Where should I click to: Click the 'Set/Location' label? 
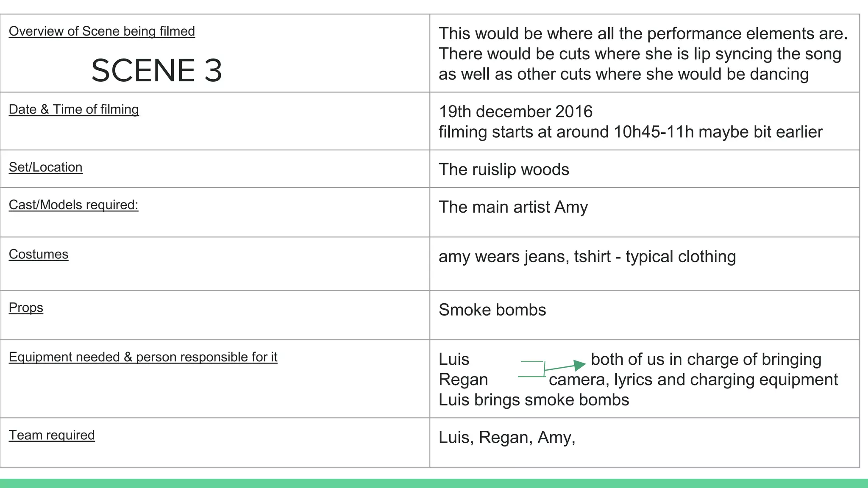point(45,167)
